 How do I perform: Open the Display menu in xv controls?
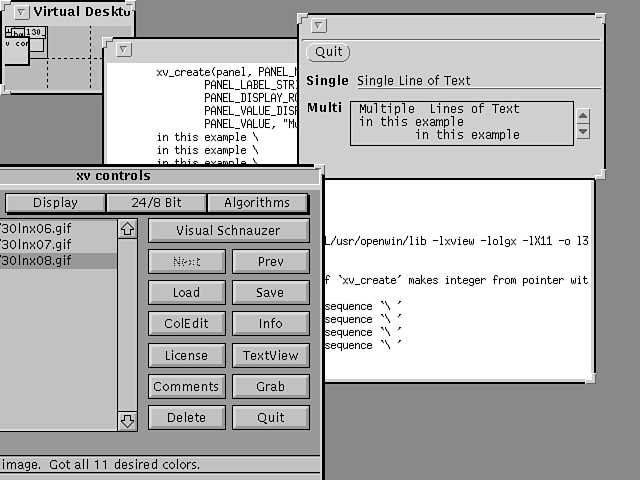click(x=54, y=203)
